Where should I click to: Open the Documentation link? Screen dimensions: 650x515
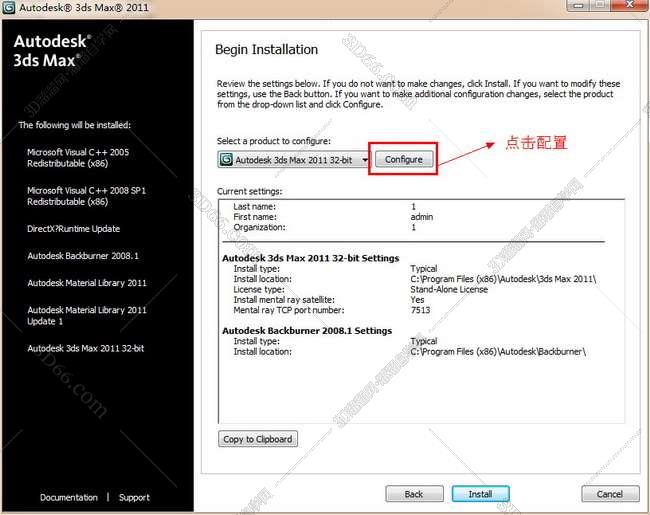click(69, 497)
